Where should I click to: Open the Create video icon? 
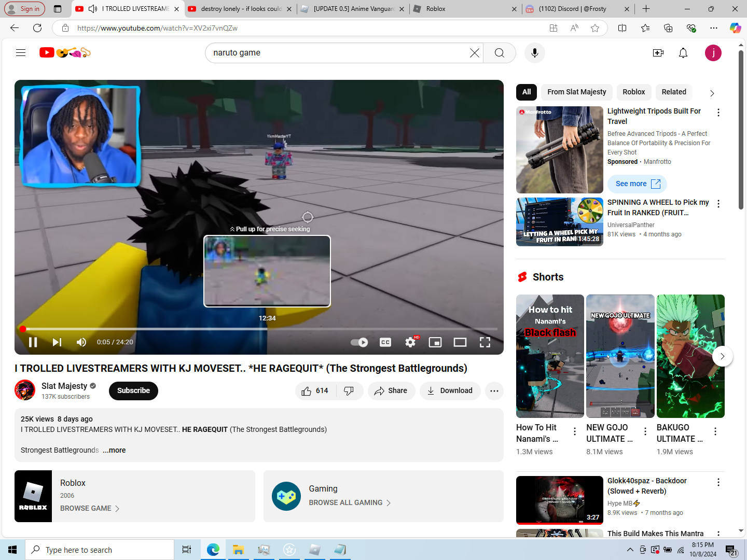click(658, 53)
